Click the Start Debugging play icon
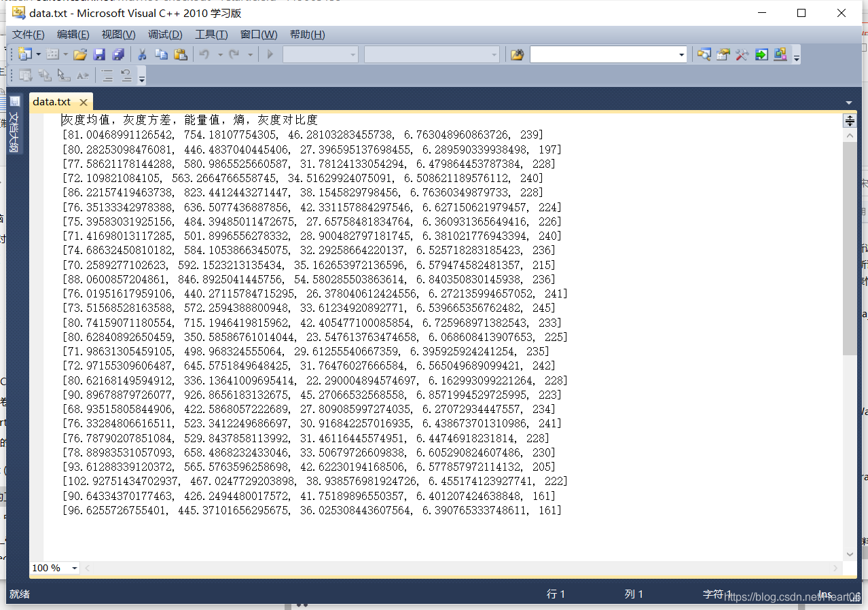This screenshot has width=868, height=610. (x=270, y=54)
